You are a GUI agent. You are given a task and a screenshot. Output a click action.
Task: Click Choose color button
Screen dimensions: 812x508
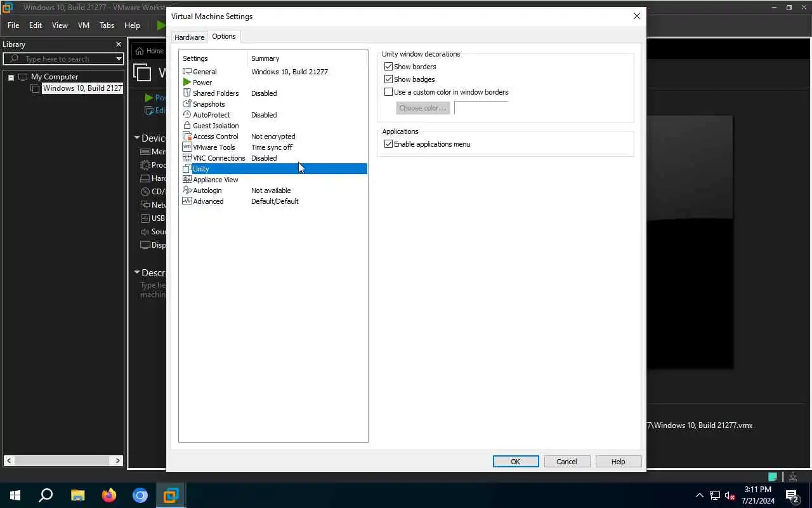point(423,108)
